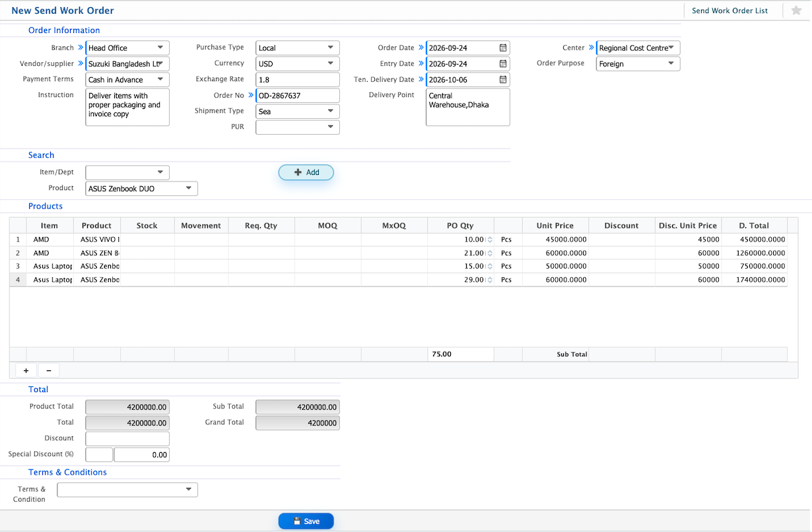Adjust PO Qty stepper in row 1
812x532 pixels.
[x=489, y=240]
